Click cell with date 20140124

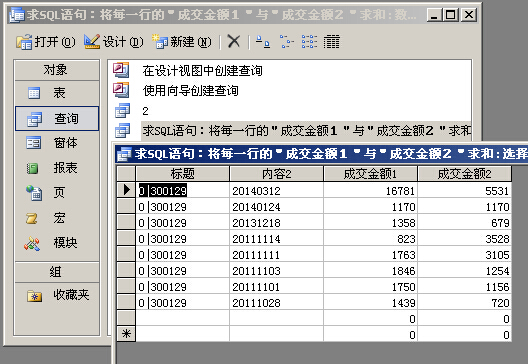tap(276, 206)
